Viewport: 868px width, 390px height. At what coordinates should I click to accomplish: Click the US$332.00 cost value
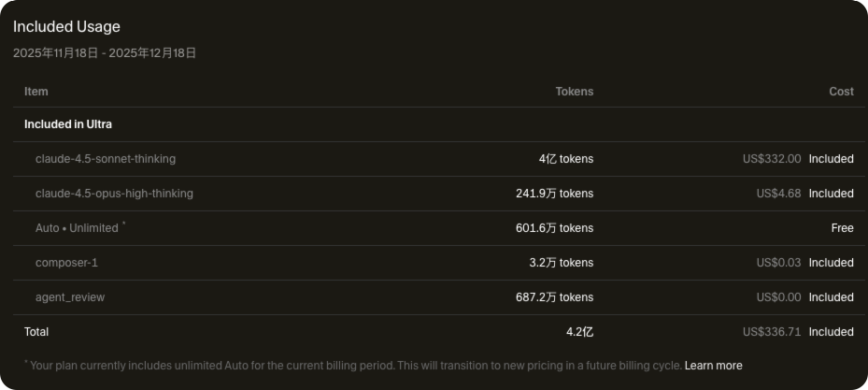771,159
